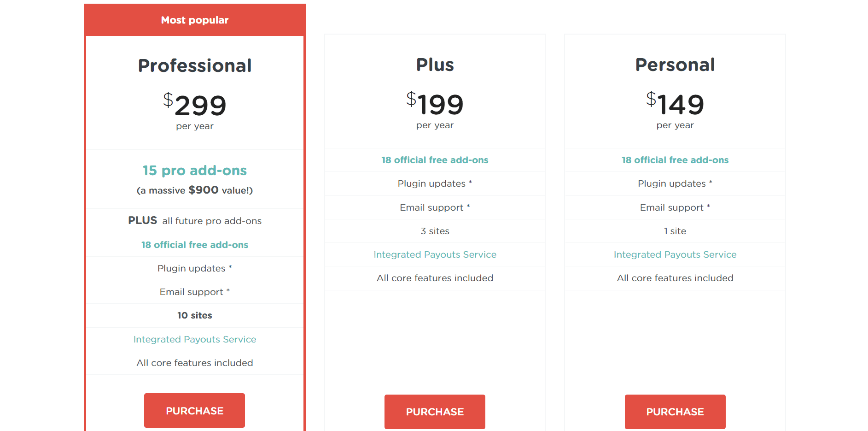Click the Plus plan Purchase button

(434, 411)
